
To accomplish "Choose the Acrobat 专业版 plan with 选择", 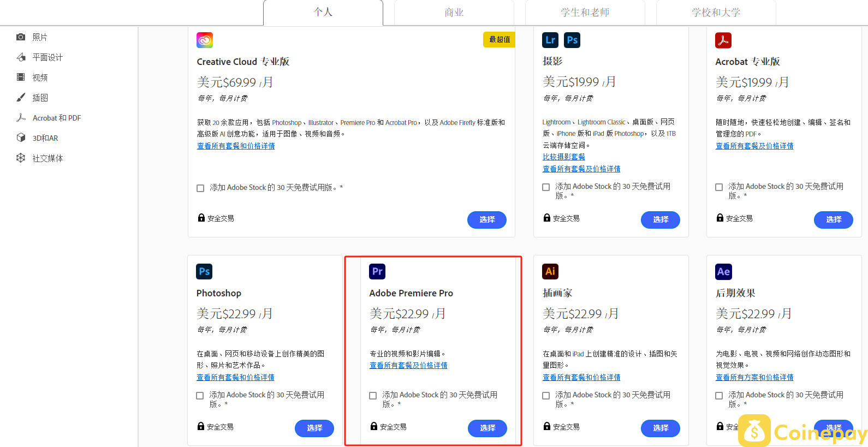I will point(834,219).
